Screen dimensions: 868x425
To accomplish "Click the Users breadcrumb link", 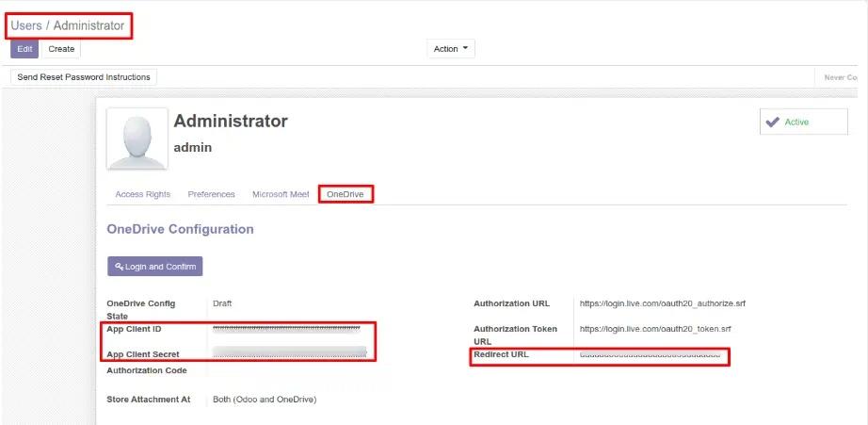I will click(26, 25).
